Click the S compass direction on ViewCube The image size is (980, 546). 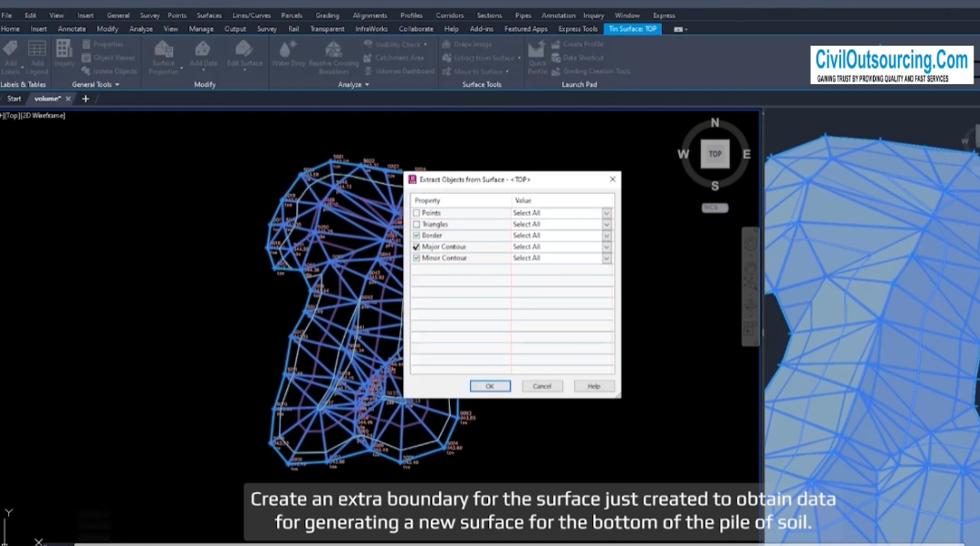coord(715,186)
